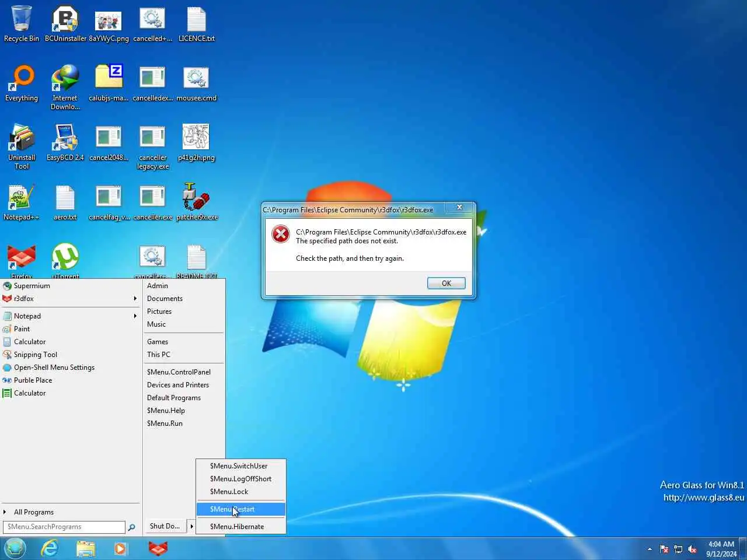
Task: Open the BCUninstaller desktop icon
Action: (65, 24)
